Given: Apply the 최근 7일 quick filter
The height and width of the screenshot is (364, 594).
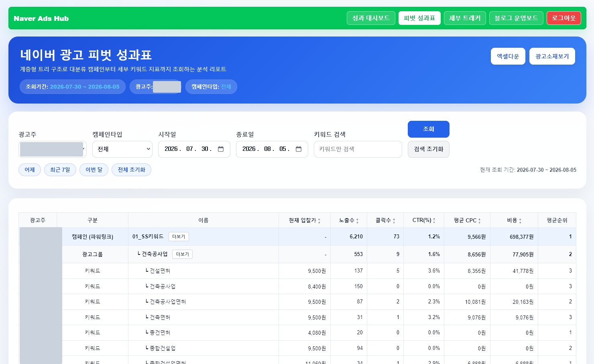Looking at the screenshot, I should tap(60, 170).
